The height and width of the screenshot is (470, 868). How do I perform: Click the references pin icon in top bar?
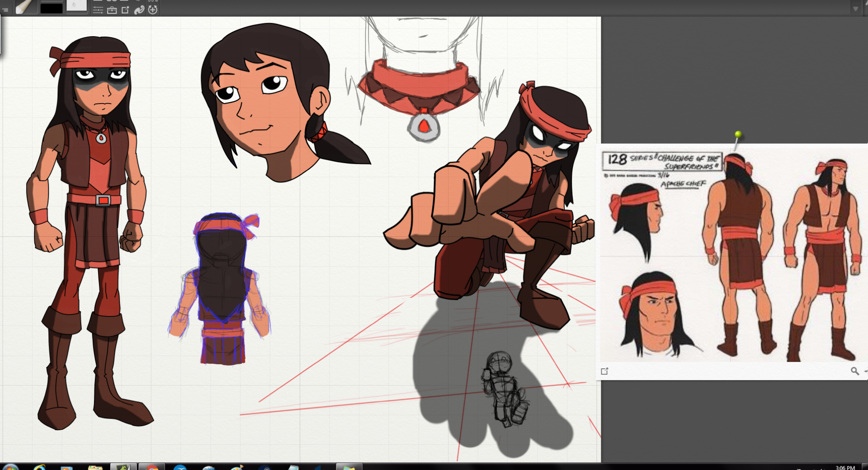126,10
